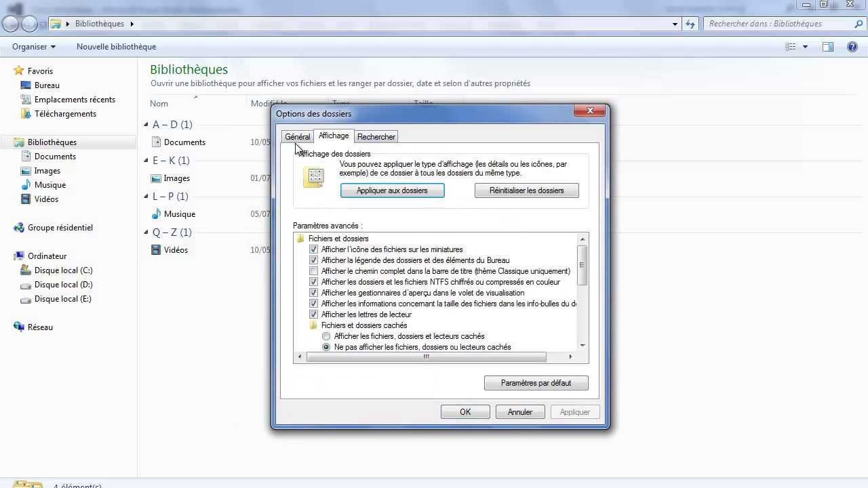The width and height of the screenshot is (868, 488).
Task: Open the Musique note icon in sidebar
Action: [x=26, y=185]
